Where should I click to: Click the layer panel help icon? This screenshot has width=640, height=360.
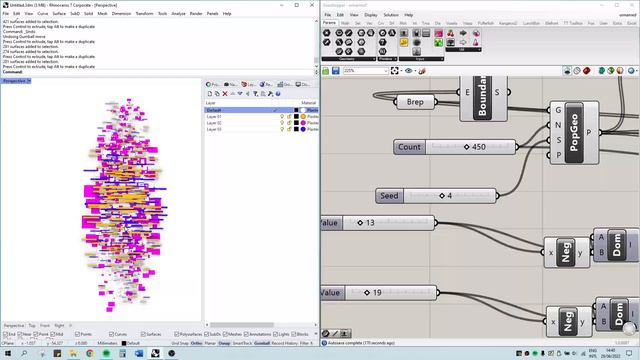click(x=278, y=94)
